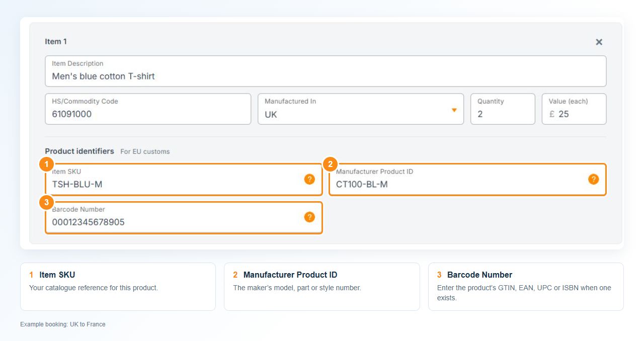Screen dimensions: 644x341
Task: Select 'The maker's model, part or style number.'
Action: pos(297,288)
